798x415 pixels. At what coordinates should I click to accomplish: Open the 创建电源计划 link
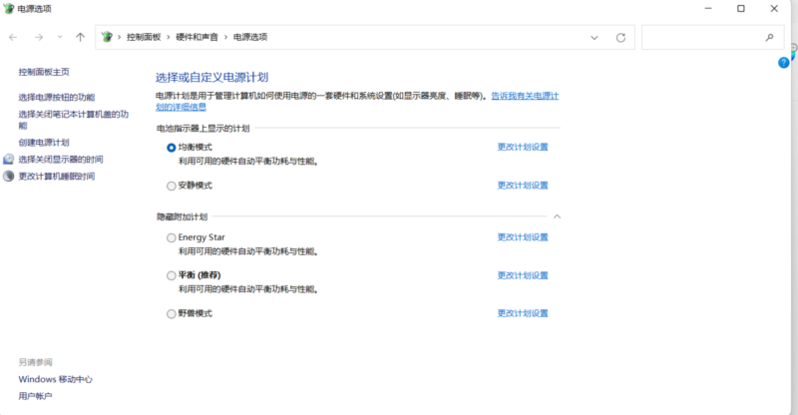tap(44, 142)
